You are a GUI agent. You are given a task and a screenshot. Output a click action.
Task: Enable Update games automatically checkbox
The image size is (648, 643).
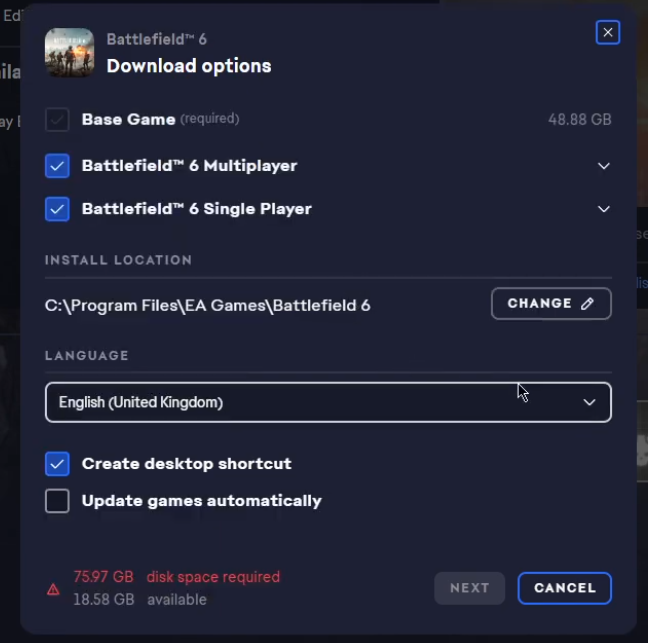pyautogui.click(x=57, y=501)
